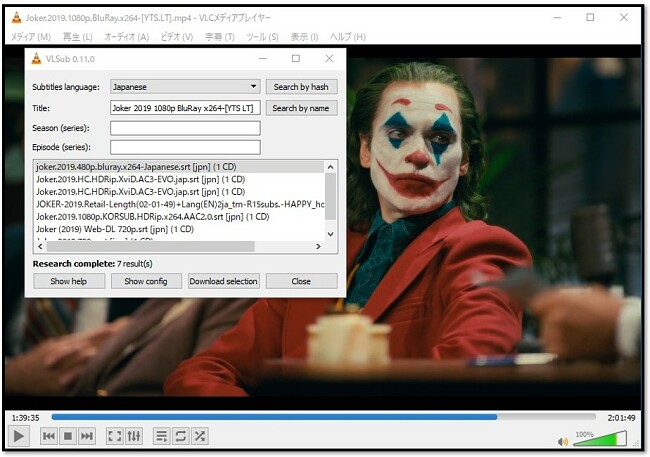Minimize the VLC main window
The width and height of the screenshot is (650, 457).
[558, 17]
